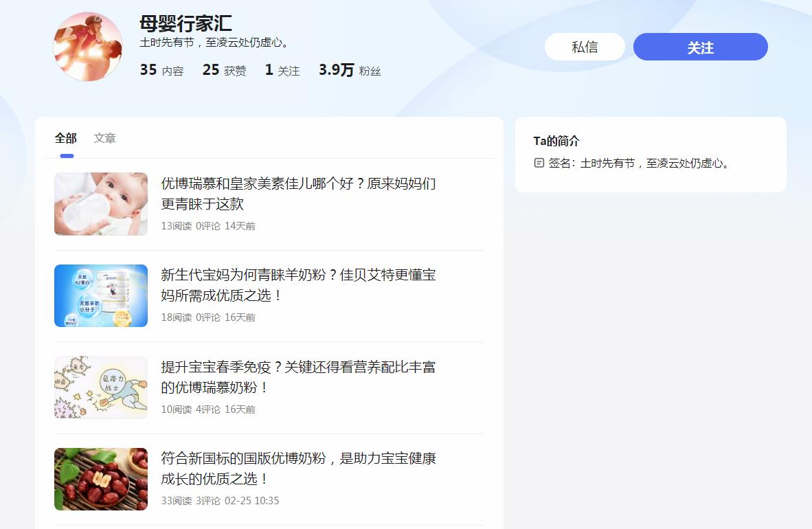
Task: Open baby bottle-feeding article thumbnail
Action: 101,203
